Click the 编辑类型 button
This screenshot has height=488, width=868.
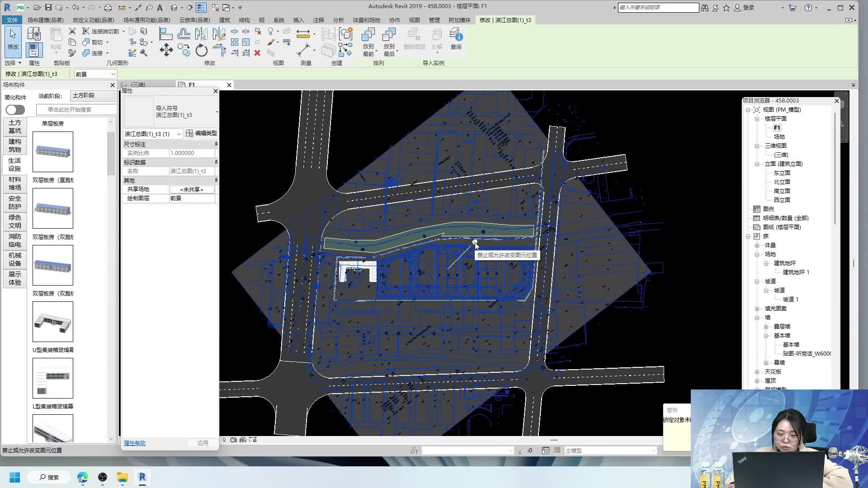pos(201,133)
